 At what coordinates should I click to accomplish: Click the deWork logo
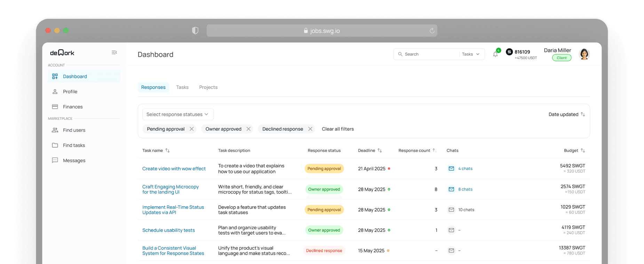pos(62,53)
